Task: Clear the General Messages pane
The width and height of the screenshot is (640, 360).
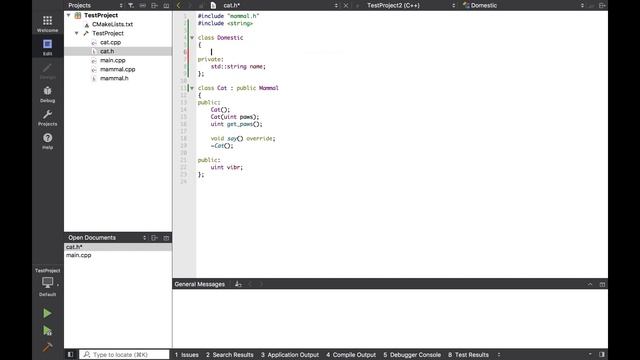Action: coord(238,284)
